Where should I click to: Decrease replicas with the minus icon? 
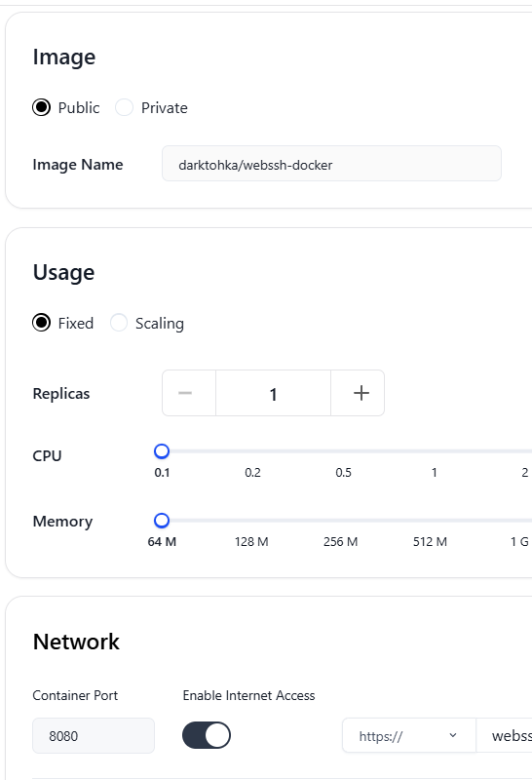pyautogui.click(x=185, y=393)
